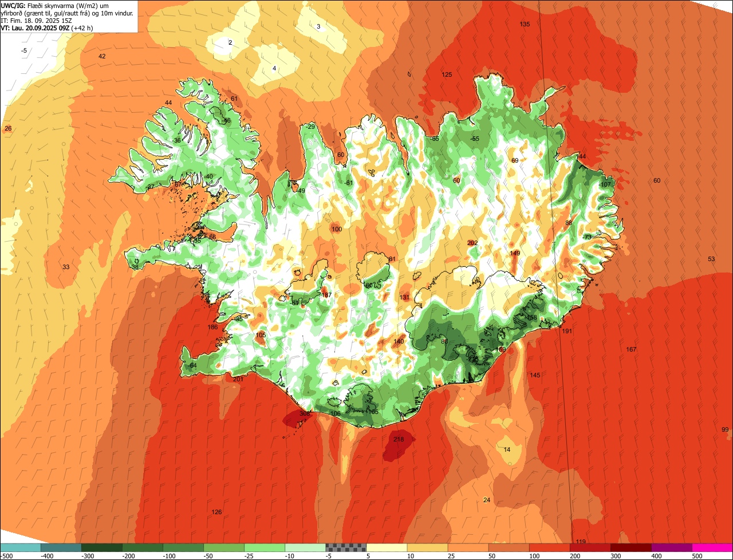Screen dimensions: 733x560
Task: Pick the magenta above-500 legend swatch
Action: coord(712,547)
